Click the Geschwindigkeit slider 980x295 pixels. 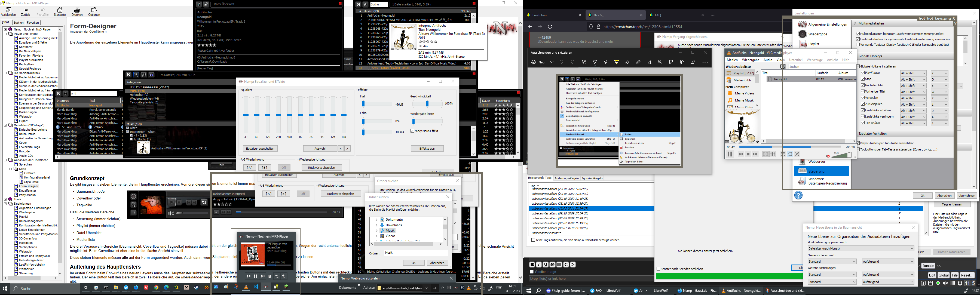point(428,104)
